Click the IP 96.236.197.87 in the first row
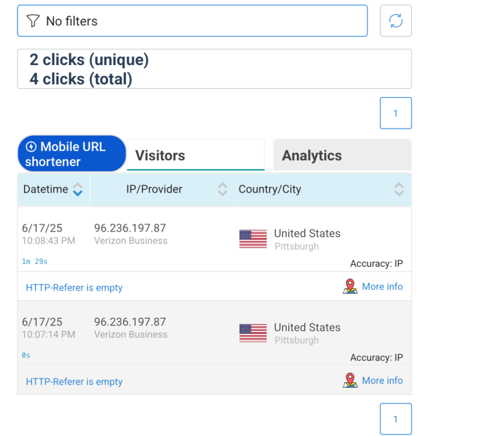 pos(130,228)
